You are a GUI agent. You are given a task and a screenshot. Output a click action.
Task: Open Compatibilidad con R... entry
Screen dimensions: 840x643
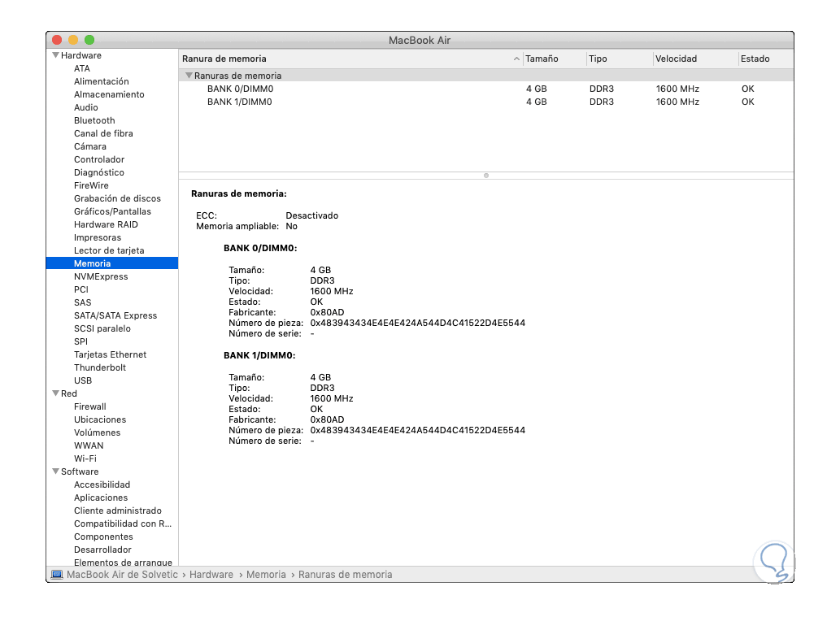point(123,524)
